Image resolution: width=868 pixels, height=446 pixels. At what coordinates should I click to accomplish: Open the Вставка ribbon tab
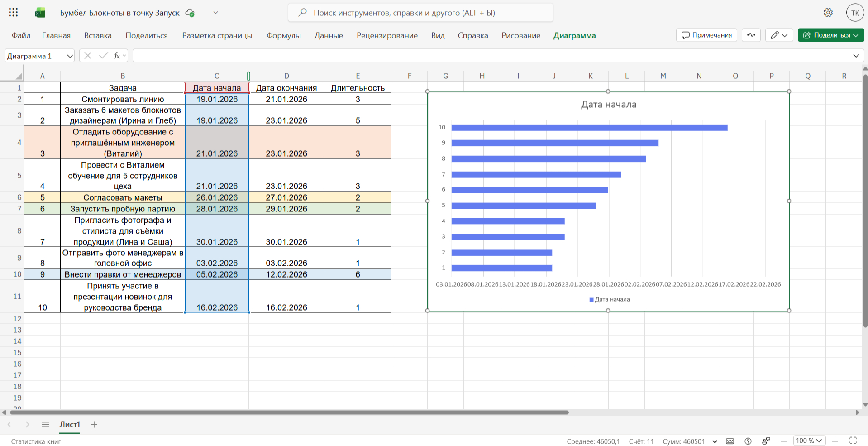98,36
